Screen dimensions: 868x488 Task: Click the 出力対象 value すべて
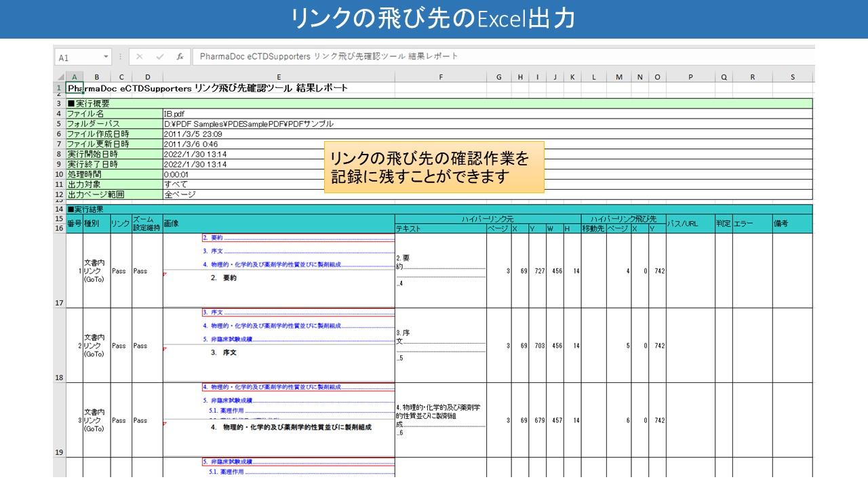(x=488, y=184)
